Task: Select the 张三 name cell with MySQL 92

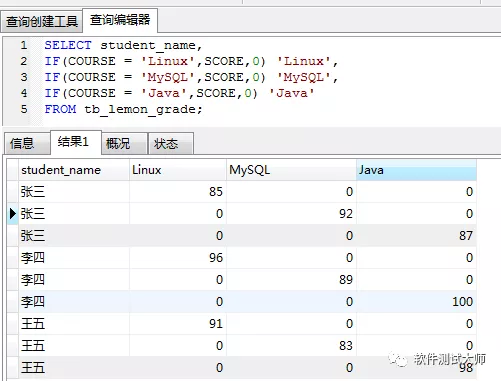Action: pos(74,214)
